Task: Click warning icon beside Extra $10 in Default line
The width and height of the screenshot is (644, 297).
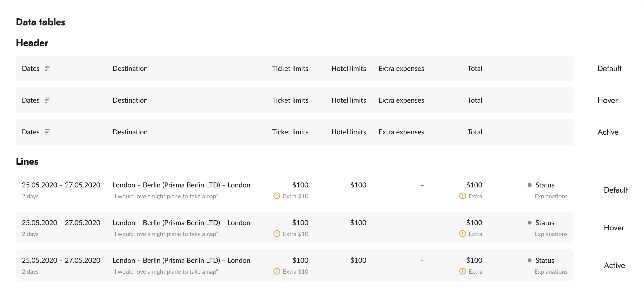Action: coord(277,196)
